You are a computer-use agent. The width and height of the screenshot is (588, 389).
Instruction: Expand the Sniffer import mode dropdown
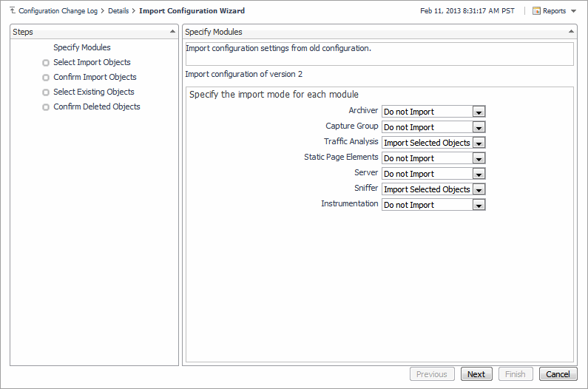[479, 189]
